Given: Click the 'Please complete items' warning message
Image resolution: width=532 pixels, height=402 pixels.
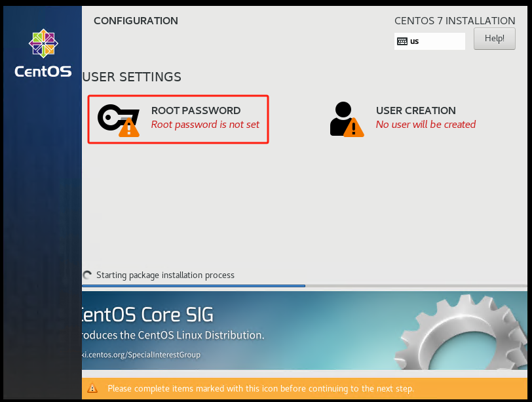Looking at the screenshot, I should (260, 388).
